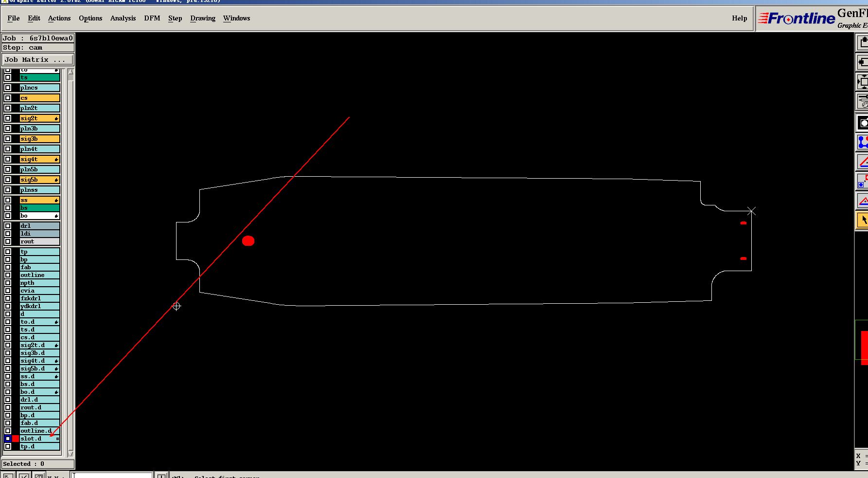Open the Edit menu

coord(34,18)
